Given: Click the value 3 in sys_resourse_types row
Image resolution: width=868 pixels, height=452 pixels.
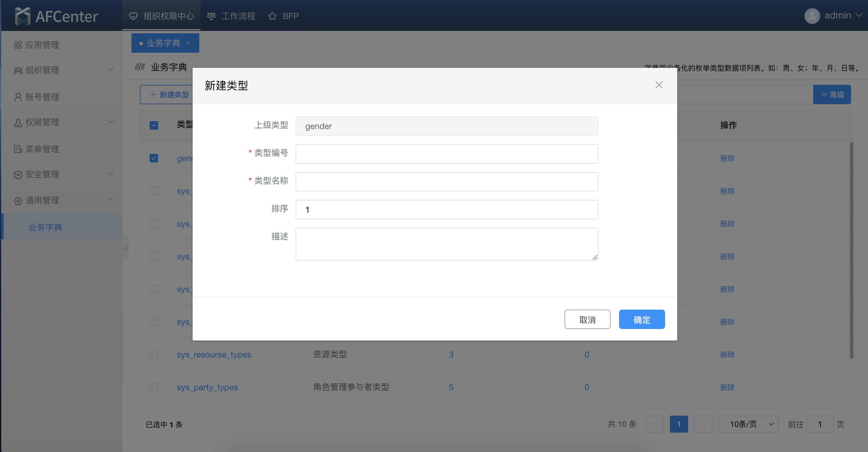Looking at the screenshot, I should (451, 354).
